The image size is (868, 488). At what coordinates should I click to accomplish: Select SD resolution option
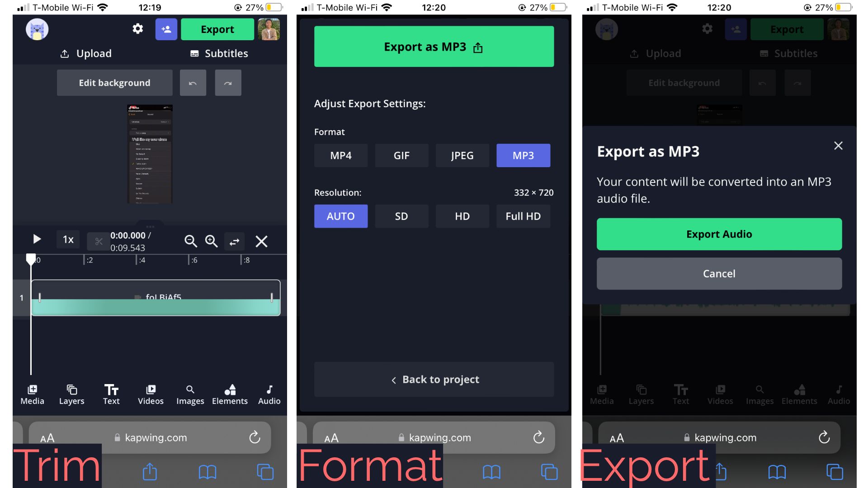tap(401, 216)
